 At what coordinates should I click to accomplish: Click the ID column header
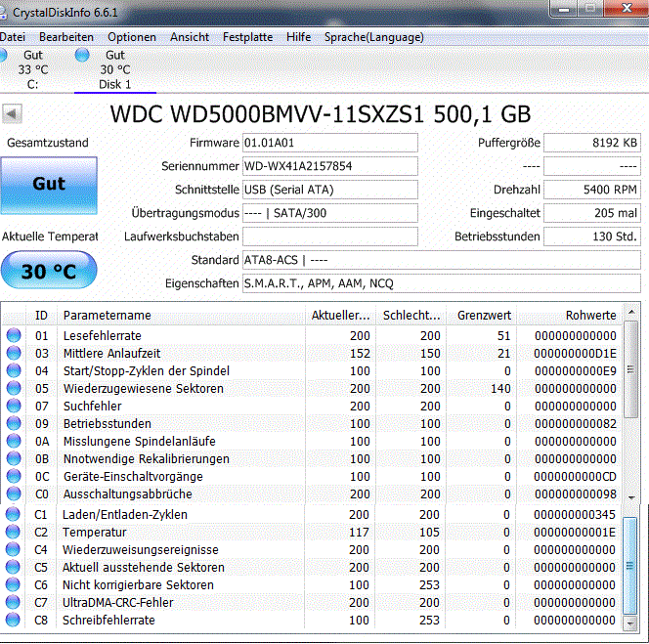(41, 316)
